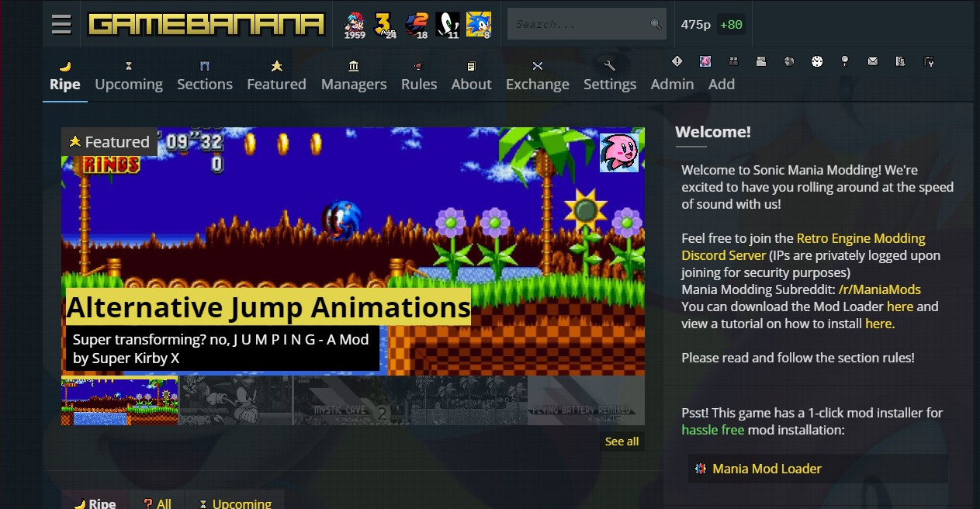
Task: Click the globe icon in the top bar
Action: (788, 61)
